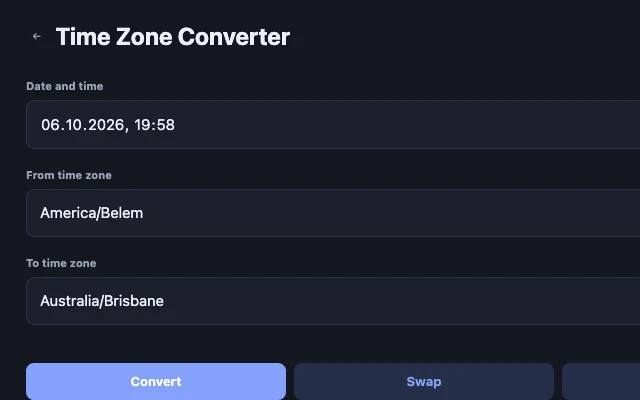The height and width of the screenshot is (400, 640).
Task: Click the word Converter in the heading
Action: (x=234, y=37)
